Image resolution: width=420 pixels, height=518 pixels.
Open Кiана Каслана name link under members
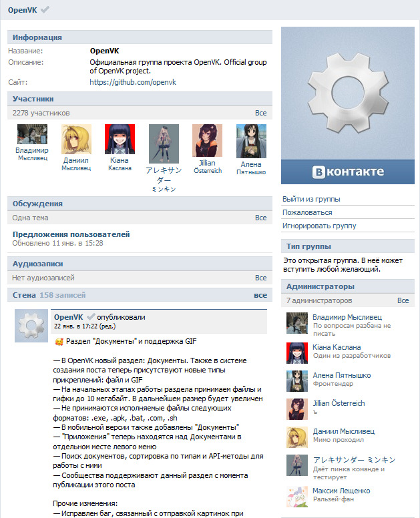(x=120, y=164)
